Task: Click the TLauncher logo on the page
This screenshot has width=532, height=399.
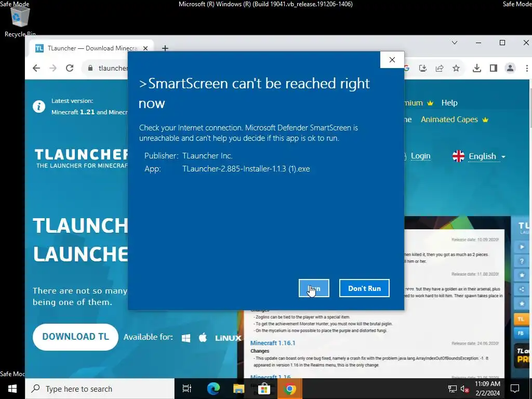Action: (x=82, y=158)
